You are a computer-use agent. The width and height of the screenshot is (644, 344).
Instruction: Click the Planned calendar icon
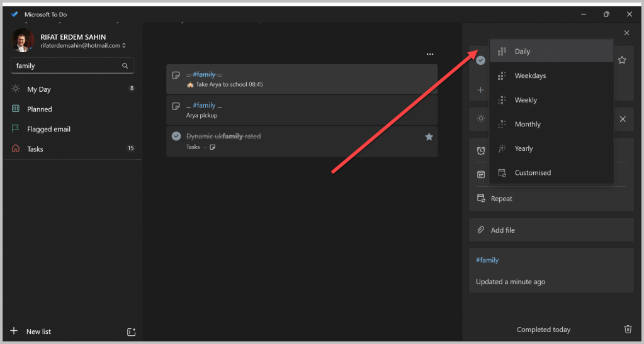coord(16,109)
